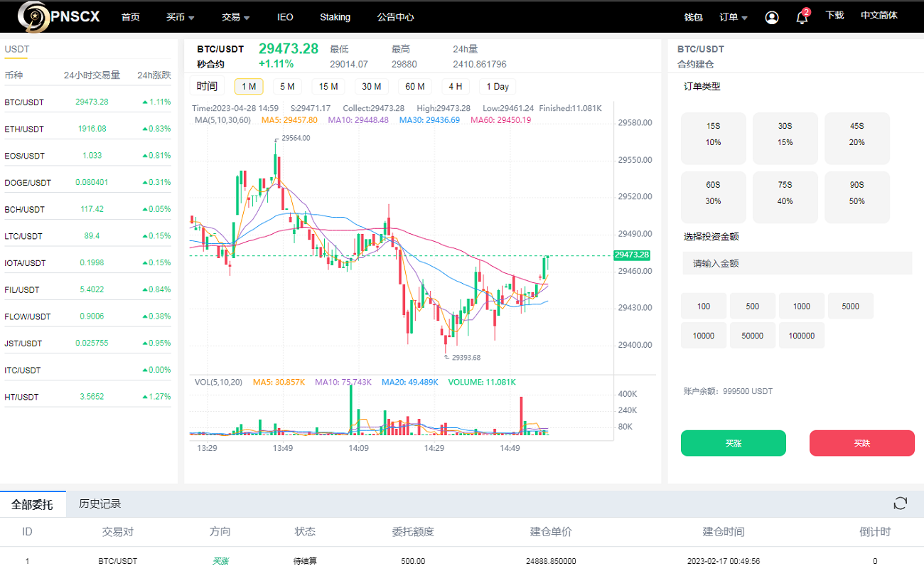The height and width of the screenshot is (581, 924).
Task: Open the user profile icon
Action: coord(772,17)
